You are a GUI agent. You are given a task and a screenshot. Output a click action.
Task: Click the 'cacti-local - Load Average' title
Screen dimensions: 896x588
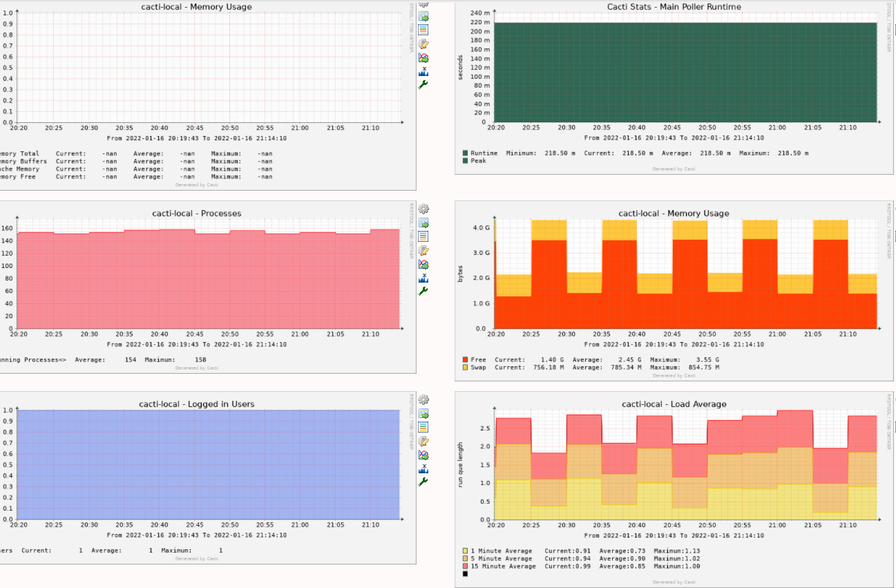674,404
